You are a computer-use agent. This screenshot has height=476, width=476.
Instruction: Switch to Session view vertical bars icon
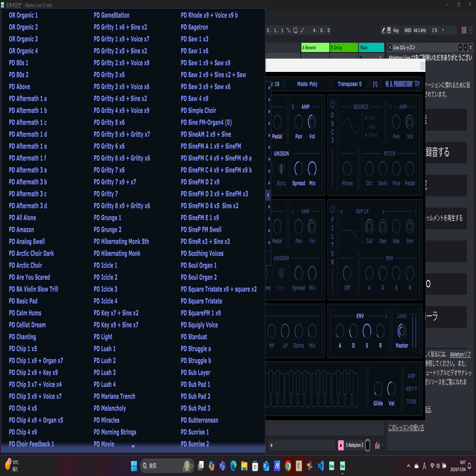point(464,30)
